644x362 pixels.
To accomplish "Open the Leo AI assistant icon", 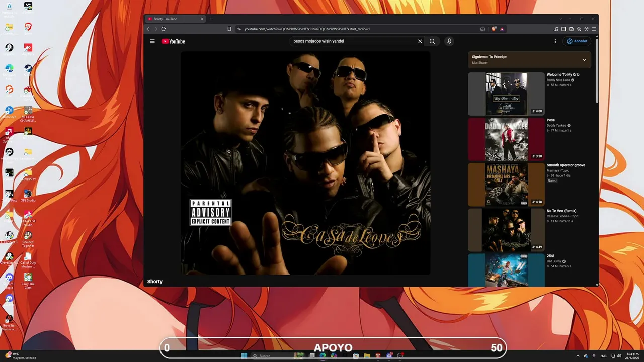I will click(x=579, y=29).
